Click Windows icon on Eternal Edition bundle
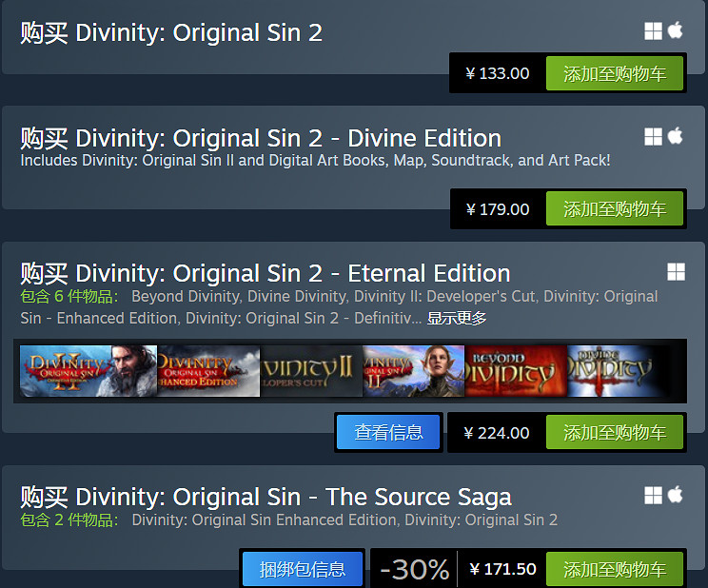Viewport: 708px width, 588px height. click(676, 272)
